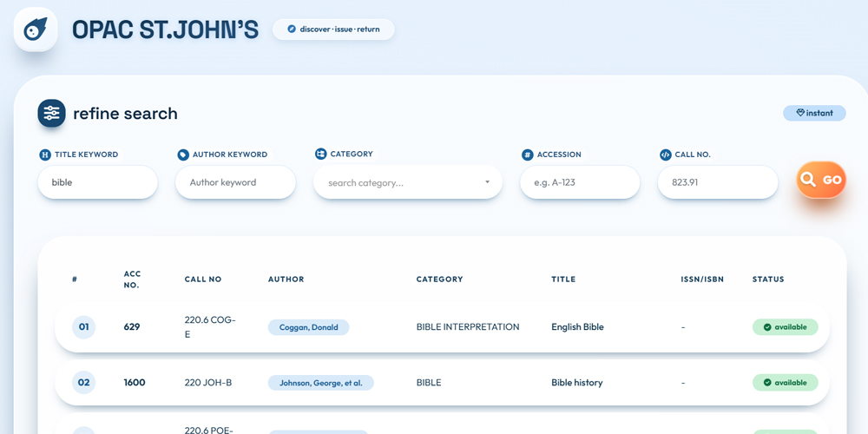The height and width of the screenshot is (434, 868).
Task: Click the Call No. code icon
Action: click(x=666, y=155)
